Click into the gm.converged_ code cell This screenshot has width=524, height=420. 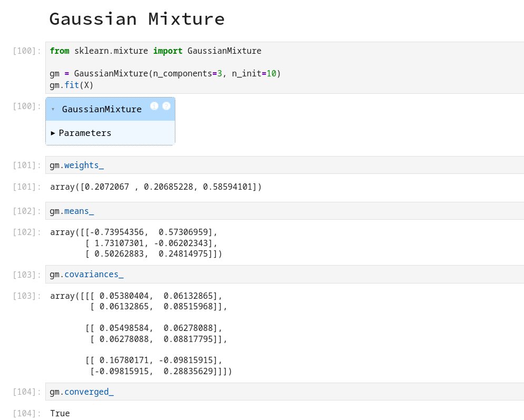(x=285, y=392)
